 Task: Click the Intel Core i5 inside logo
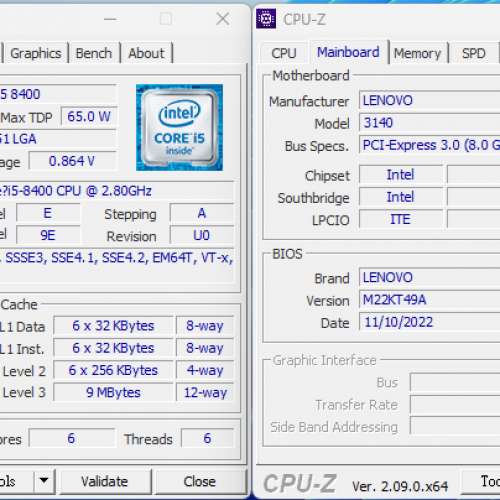[179, 128]
